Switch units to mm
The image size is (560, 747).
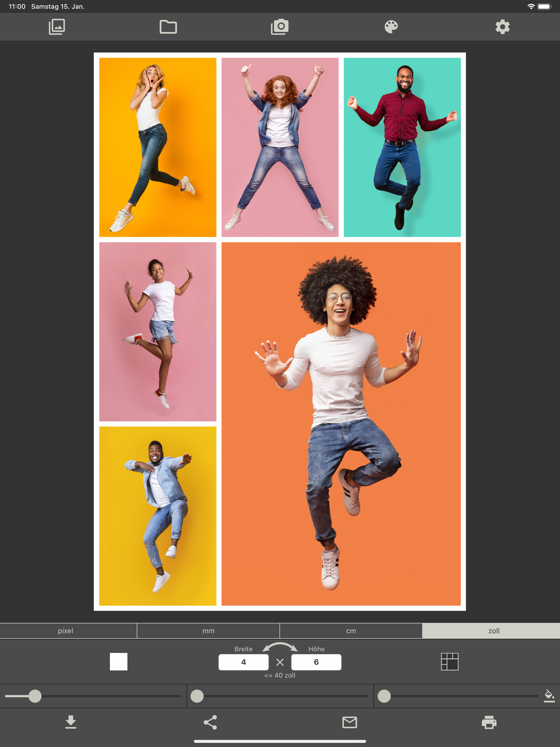(x=208, y=631)
